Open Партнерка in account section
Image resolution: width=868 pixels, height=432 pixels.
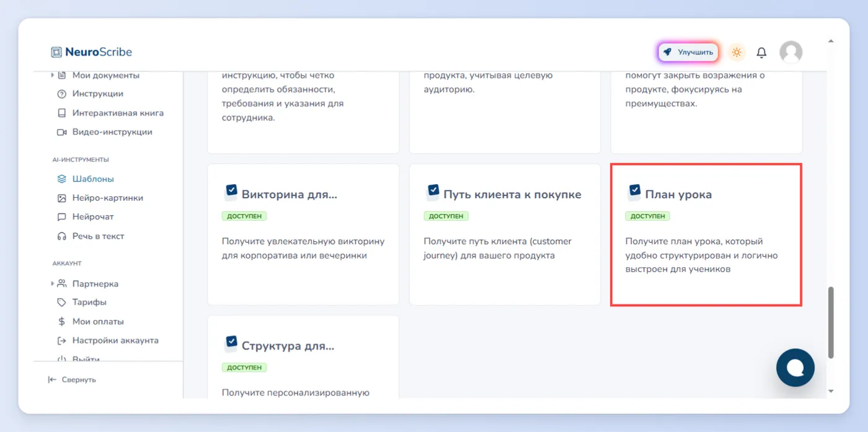click(95, 284)
